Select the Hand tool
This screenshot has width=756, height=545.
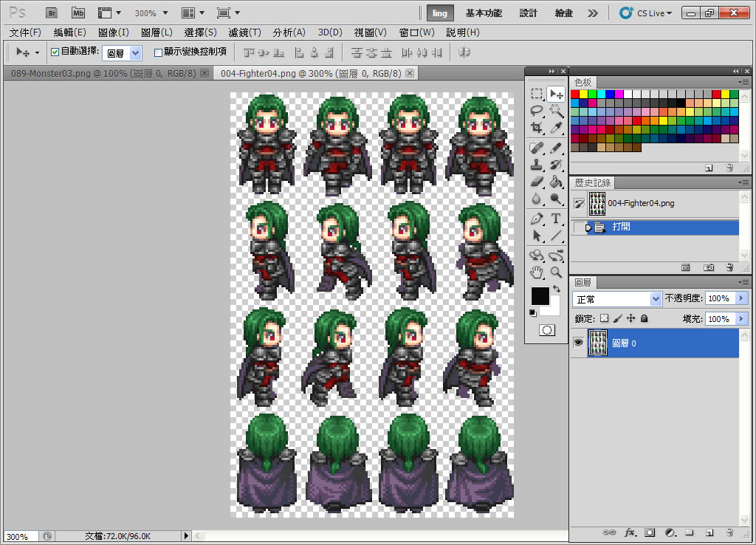[x=537, y=272]
